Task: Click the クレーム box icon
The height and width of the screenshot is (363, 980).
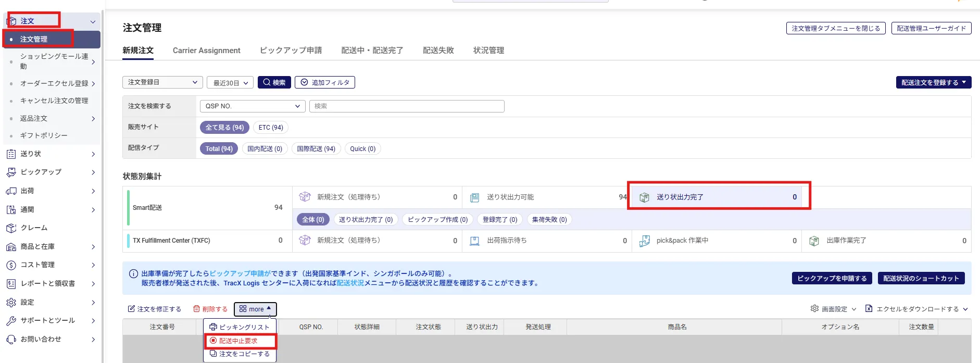Action: 11,228
